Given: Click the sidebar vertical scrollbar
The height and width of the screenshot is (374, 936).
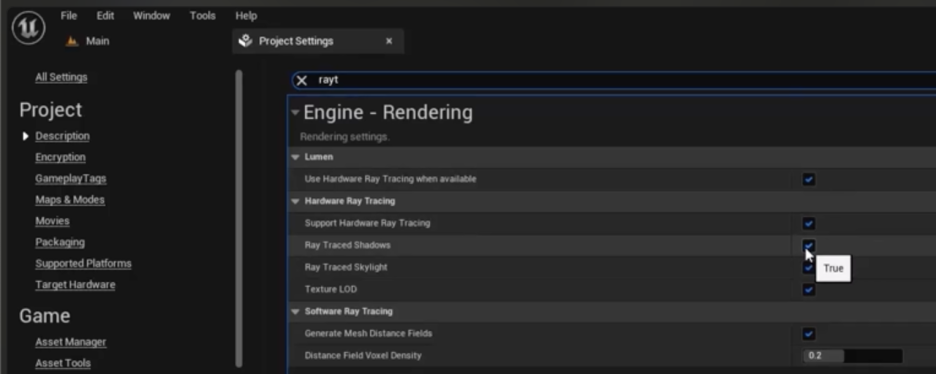Looking at the screenshot, I should [239, 218].
